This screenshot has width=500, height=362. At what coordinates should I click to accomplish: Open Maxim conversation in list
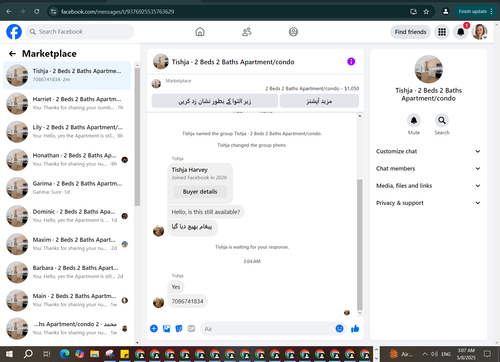(67, 244)
